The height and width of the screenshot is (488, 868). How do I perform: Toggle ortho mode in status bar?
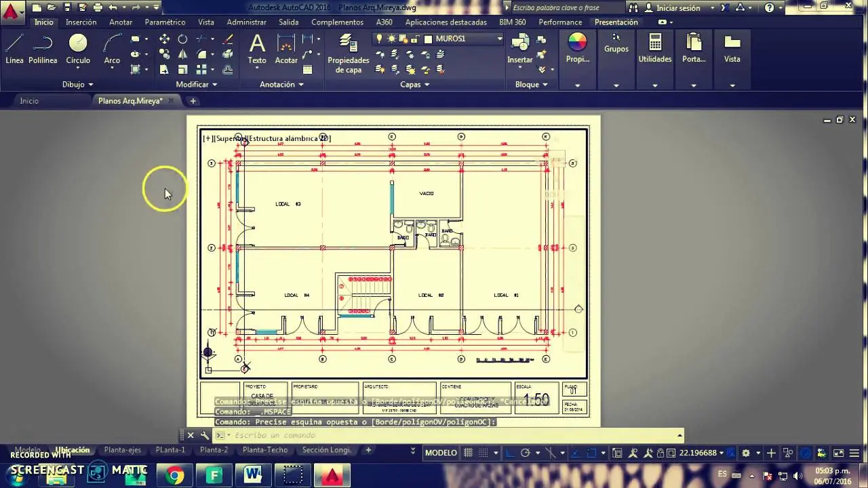point(509,453)
